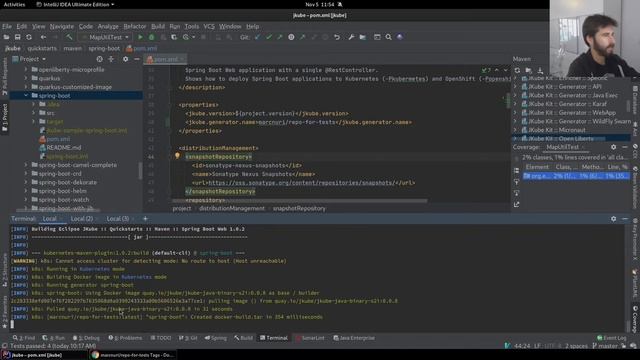Add a new terminal tab with plus
The width and height of the screenshot is (640, 360).
click(145, 219)
